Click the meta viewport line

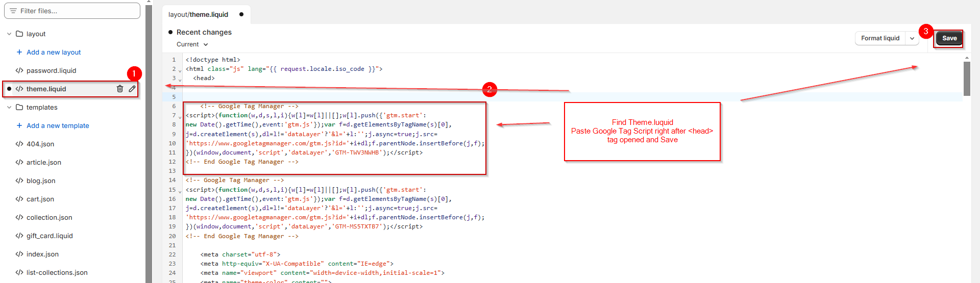coord(322,273)
